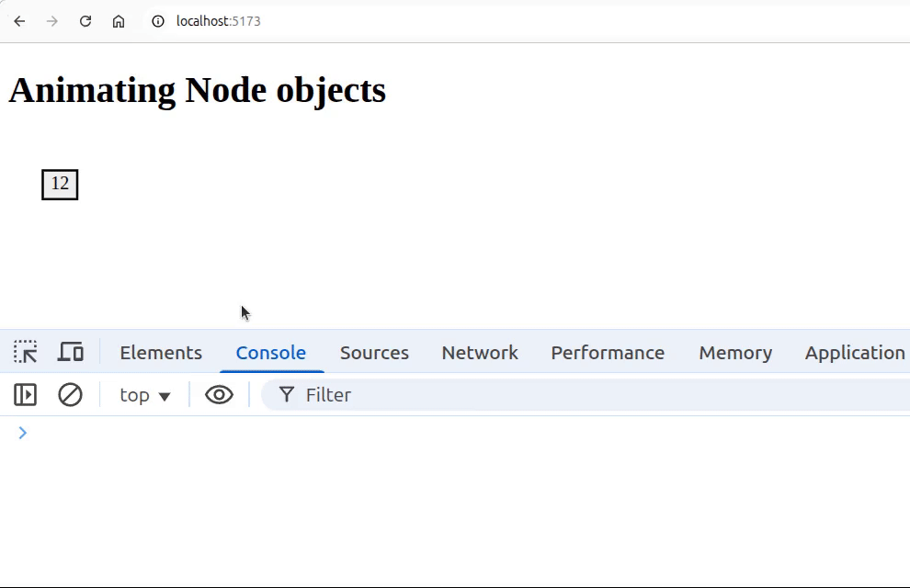Expand the console filter sidebar
The image size is (910, 588).
(x=25, y=394)
